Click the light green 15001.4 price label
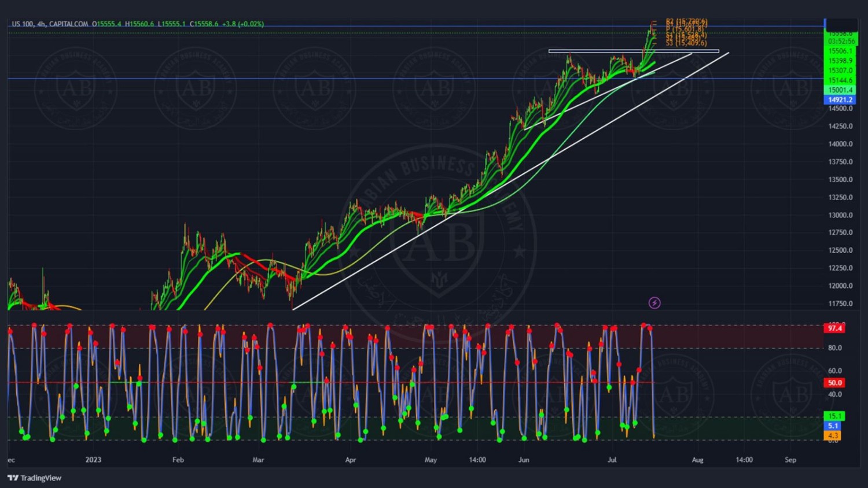Image resolution: width=868 pixels, height=488 pixels. [x=841, y=90]
